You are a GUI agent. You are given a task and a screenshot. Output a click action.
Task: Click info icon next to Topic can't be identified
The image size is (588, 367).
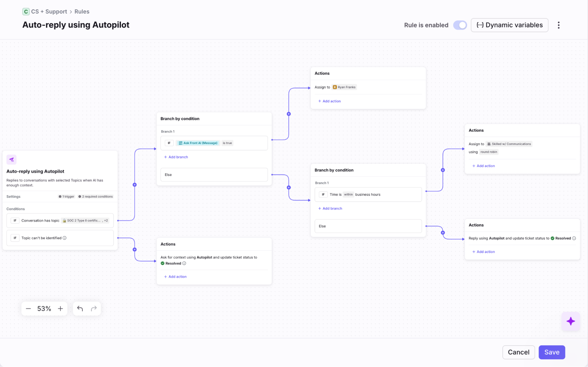coord(65,238)
